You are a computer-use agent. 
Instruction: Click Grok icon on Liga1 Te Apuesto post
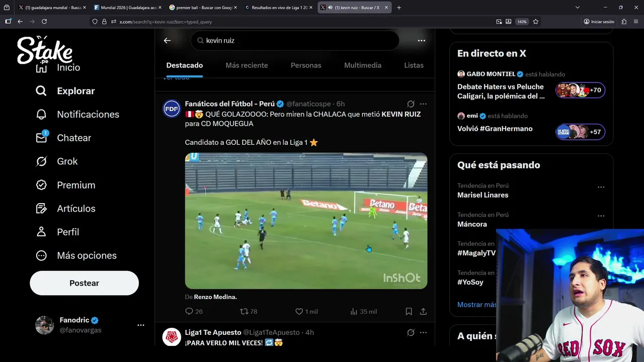pyautogui.click(x=411, y=333)
